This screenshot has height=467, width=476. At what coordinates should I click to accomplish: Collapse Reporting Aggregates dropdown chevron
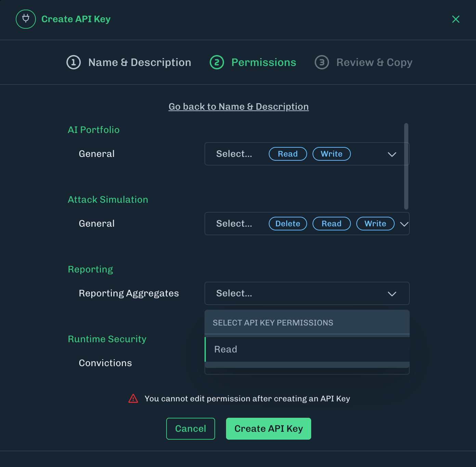(392, 294)
